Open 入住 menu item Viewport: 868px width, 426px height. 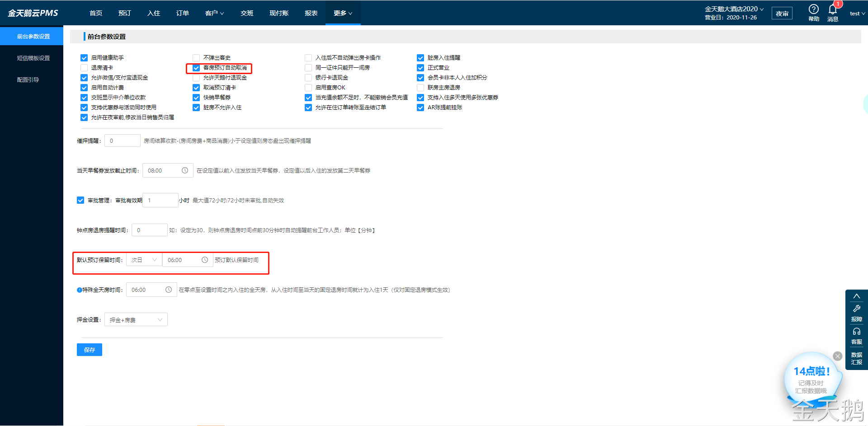(x=154, y=13)
